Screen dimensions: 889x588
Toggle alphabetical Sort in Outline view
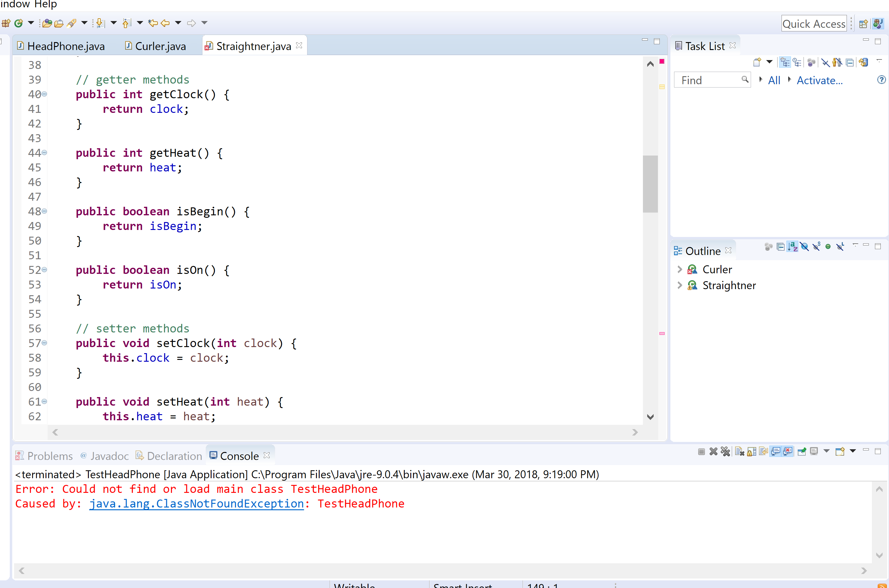click(792, 247)
